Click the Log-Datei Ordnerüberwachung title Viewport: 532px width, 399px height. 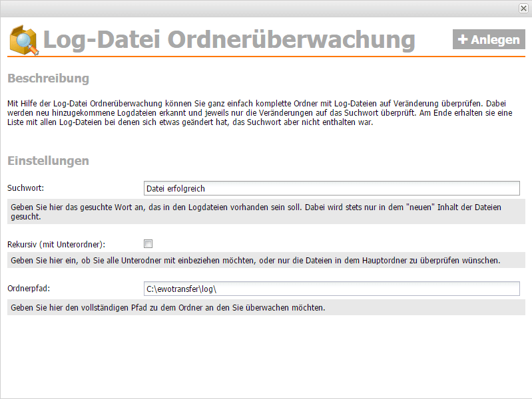point(228,40)
